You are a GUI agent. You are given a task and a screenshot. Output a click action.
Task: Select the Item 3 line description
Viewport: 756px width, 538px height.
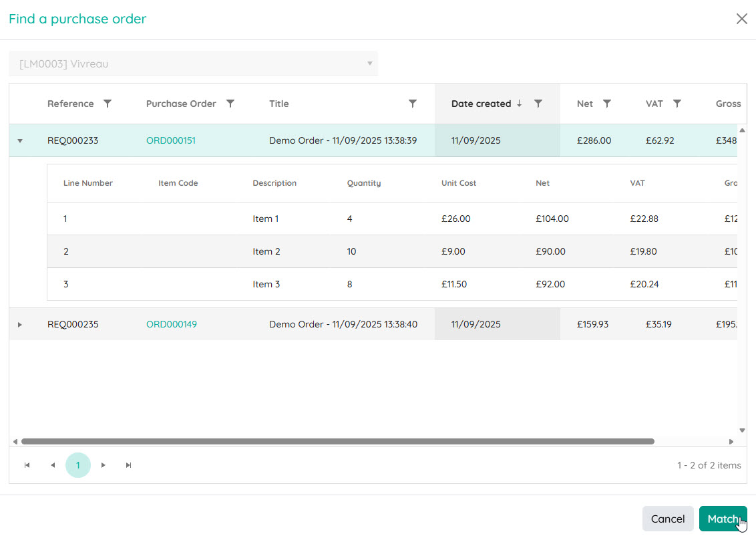[266, 284]
